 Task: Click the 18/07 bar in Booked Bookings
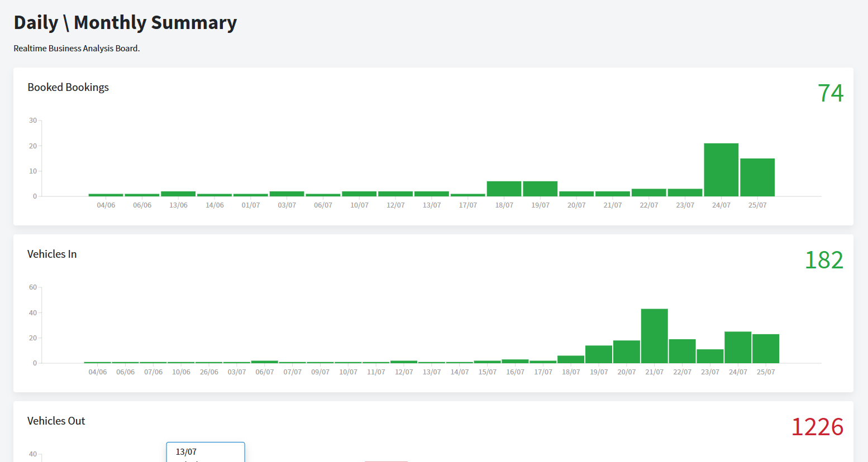point(504,189)
